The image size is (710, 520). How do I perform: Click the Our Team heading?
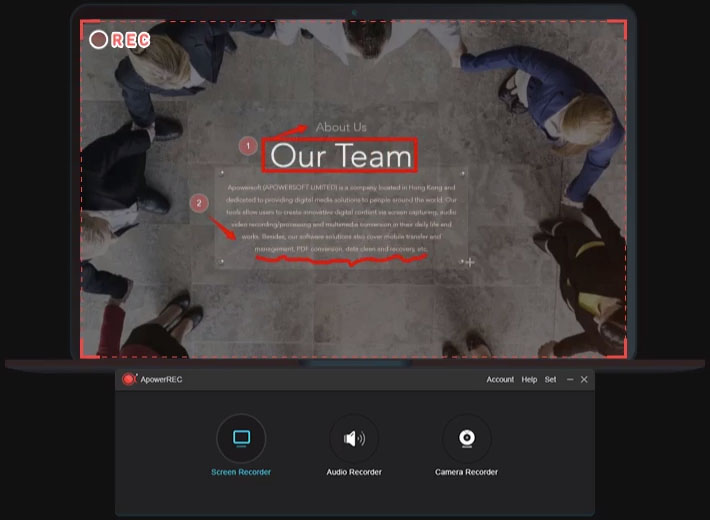[341, 156]
